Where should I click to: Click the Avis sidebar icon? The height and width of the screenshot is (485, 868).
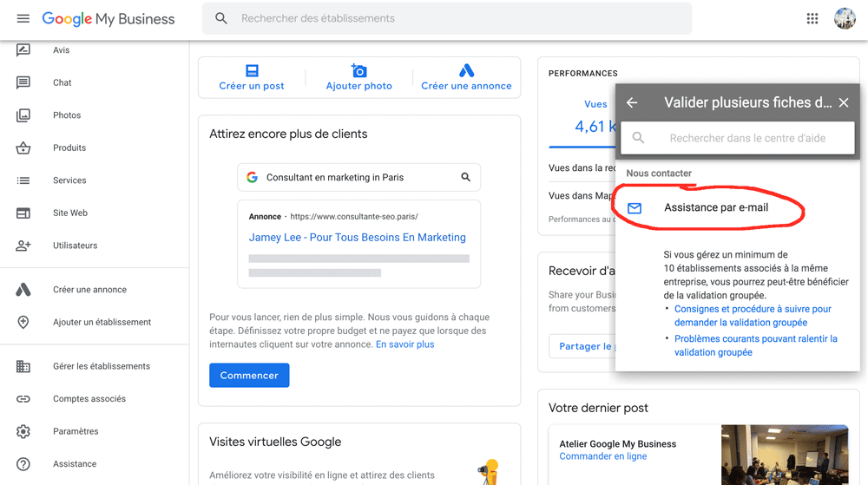tap(23, 50)
